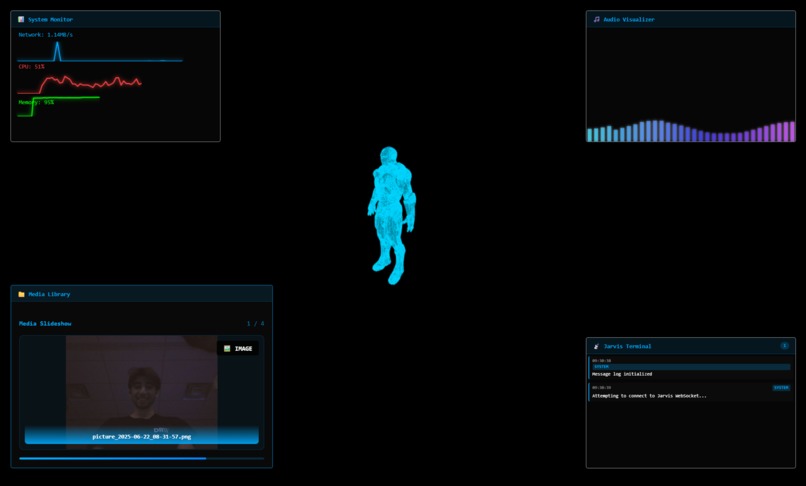The height and width of the screenshot is (486, 806).
Task: Click the Audio Visualizer panel title
Action: click(x=629, y=20)
